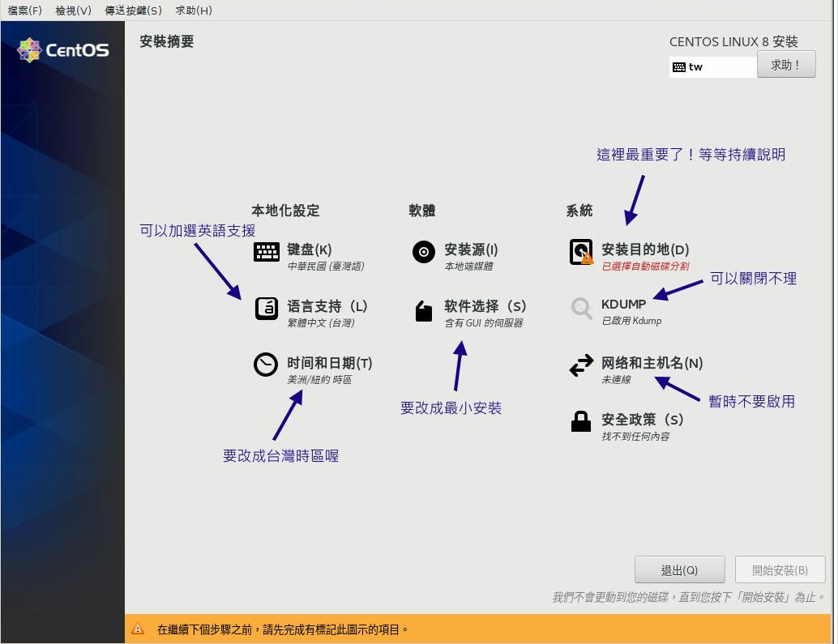Open 键盘(K) keyboard settings label

click(310, 249)
